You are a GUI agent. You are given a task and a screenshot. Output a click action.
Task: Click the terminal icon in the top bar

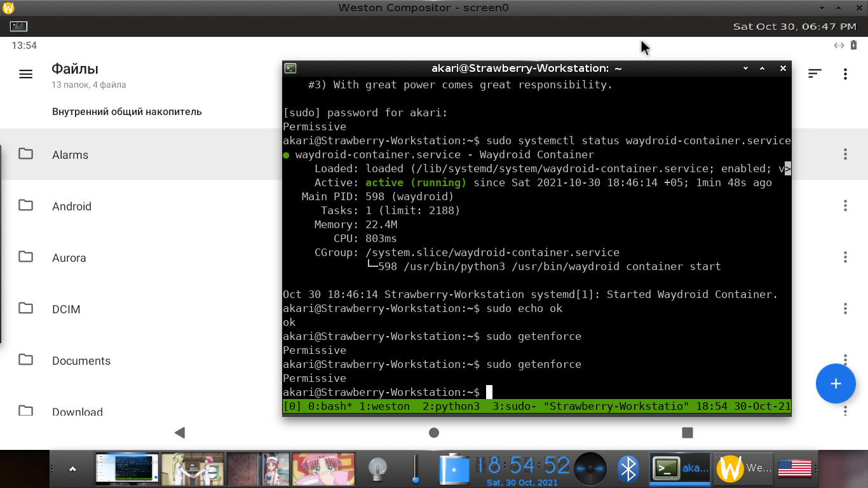coord(18,27)
